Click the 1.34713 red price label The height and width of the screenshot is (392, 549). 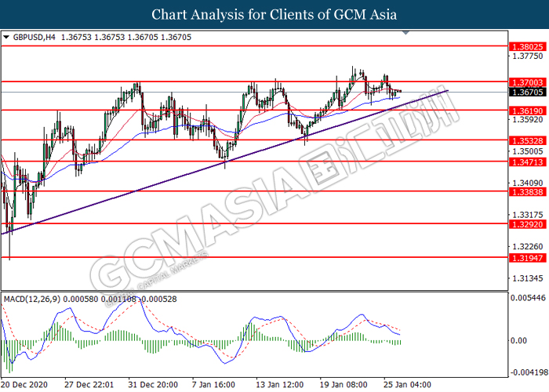[x=528, y=162]
